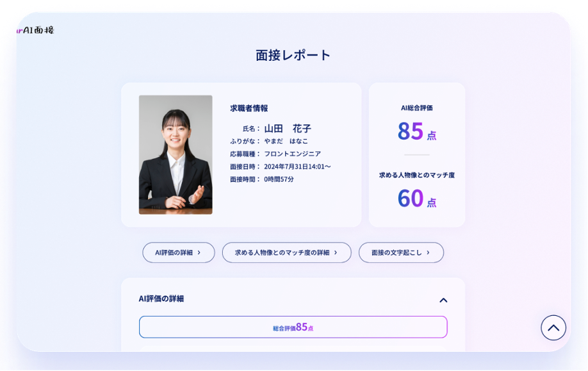Click the 面接レポート page title
Image resolution: width=588 pixels, height=371 pixels.
tap(293, 55)
